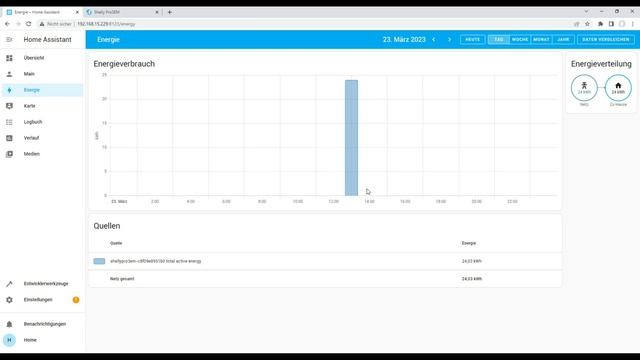Viewport: 640px width, 360px height.
Task: Switch to the Shelly Pro3EM browser tab
Action: 122,12
